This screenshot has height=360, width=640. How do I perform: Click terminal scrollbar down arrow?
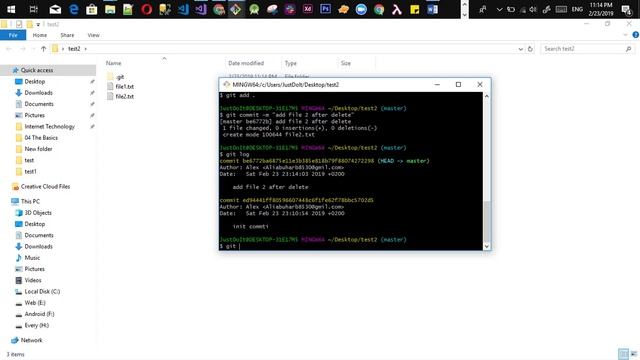tap(487, 246)
